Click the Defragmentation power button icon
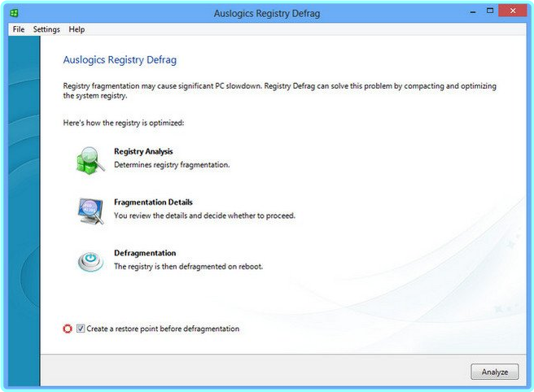 [90, 262]
